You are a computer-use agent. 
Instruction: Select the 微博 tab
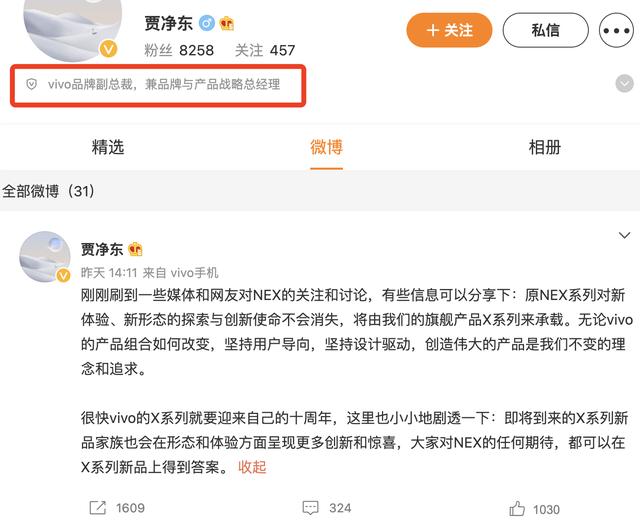[327, 147]
